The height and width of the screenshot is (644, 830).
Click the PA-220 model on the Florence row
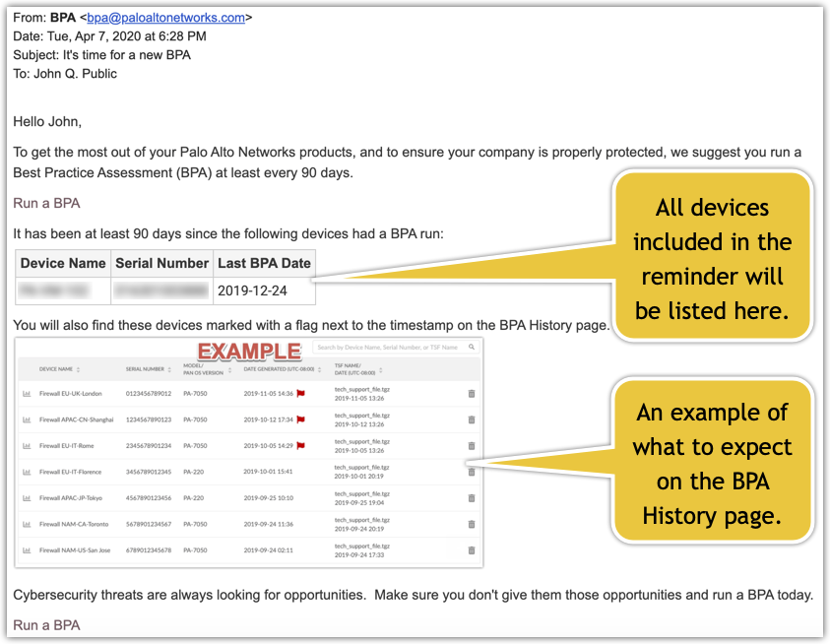click(194, 472)
